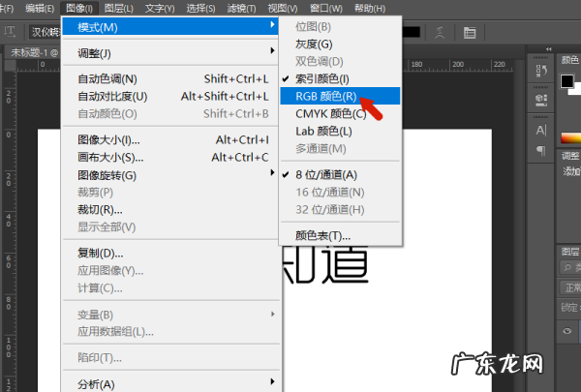Click 自动对比度(U) menu item
Screen dimensions: 581x392
(x=170, y=97)
